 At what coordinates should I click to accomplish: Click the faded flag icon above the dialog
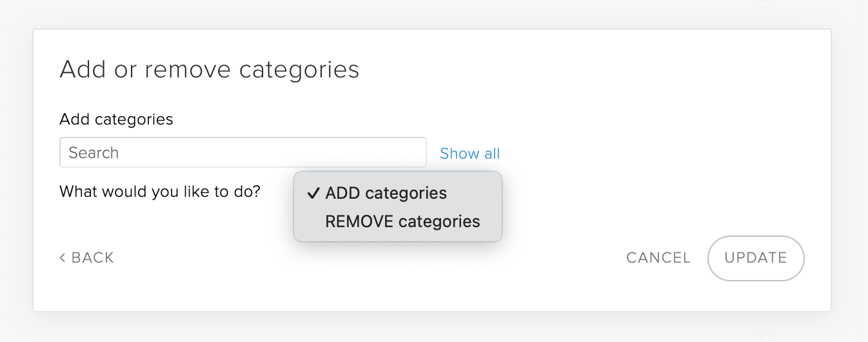[x=767, y=6]
